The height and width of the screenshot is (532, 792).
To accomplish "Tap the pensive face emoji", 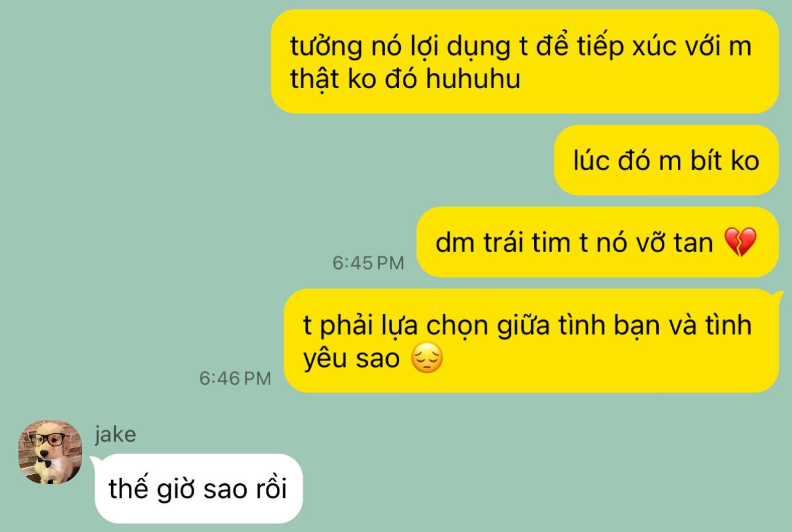I will pyautogui.click(x=426, y=359).
